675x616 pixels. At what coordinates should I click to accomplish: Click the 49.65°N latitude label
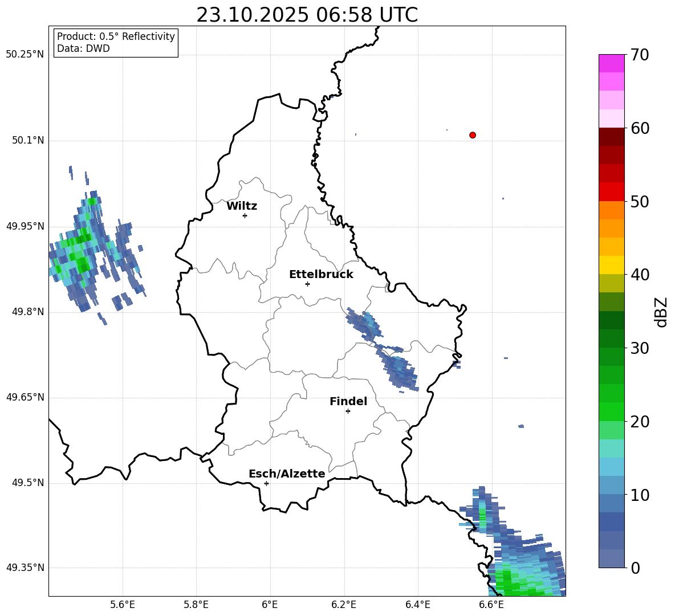click(25, 397)
